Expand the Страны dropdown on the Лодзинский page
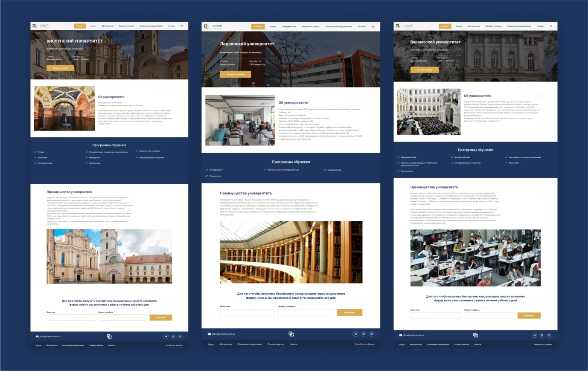The width and height of the screenshot is (588, 371). click(x=258, y=26)
